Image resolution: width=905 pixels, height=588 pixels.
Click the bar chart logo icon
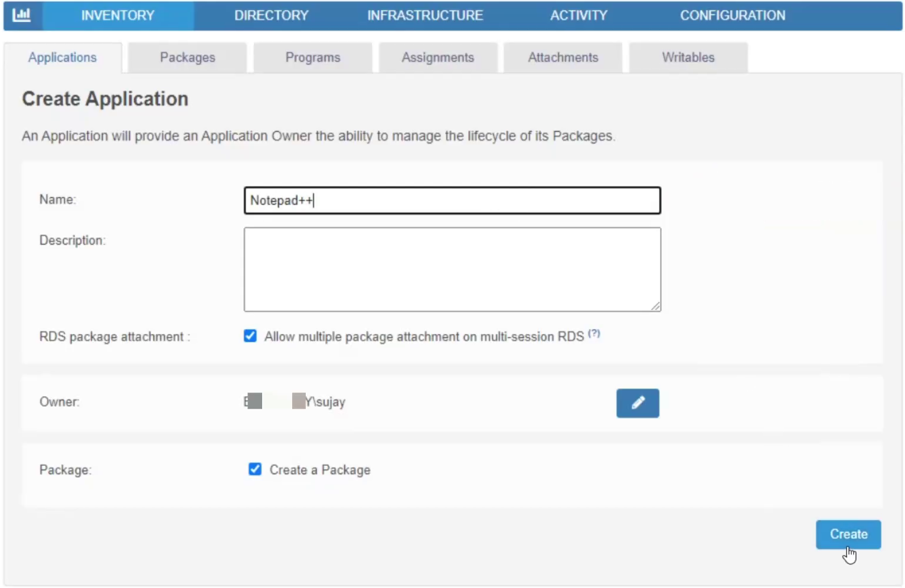tap(22, 15)
